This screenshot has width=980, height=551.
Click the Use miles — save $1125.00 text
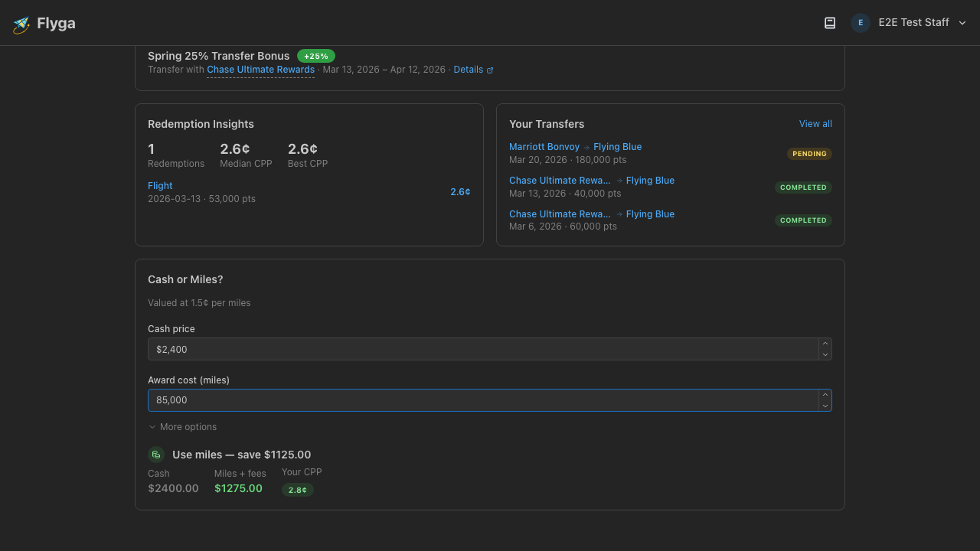click(x=241, y=455)
